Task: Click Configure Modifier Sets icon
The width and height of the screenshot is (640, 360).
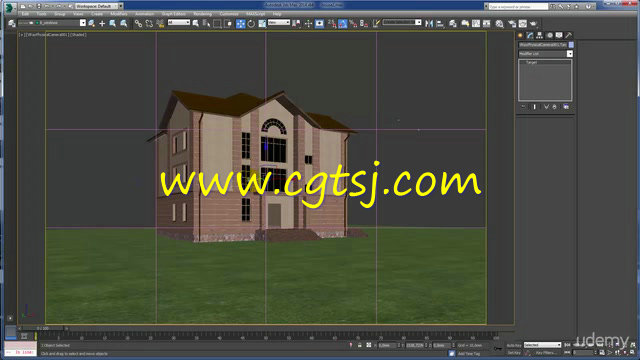Action: [566, 107]
